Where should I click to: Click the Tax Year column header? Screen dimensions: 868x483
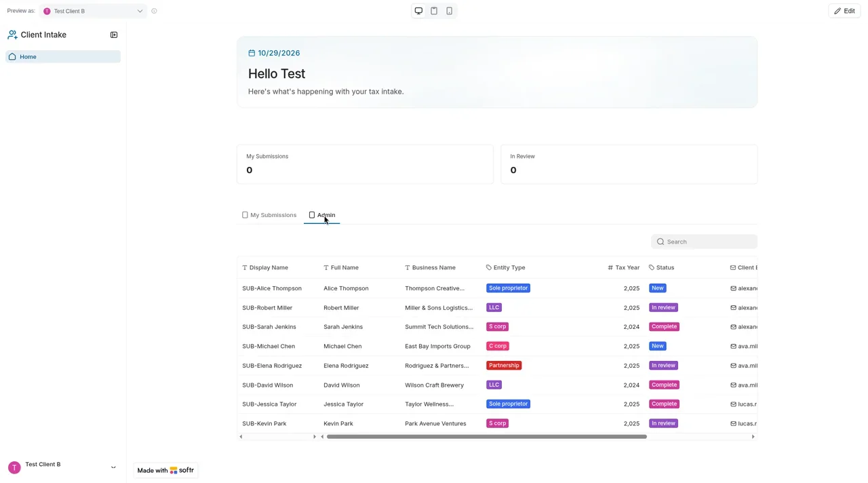(624, 267)
